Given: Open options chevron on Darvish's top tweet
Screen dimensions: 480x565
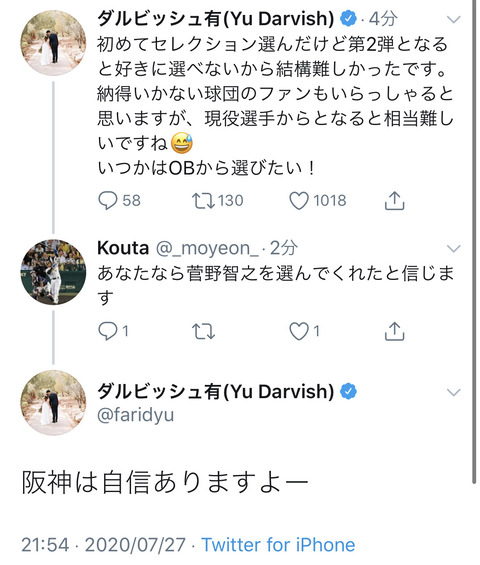Looking at the screenshot, I should coord(454,19).
